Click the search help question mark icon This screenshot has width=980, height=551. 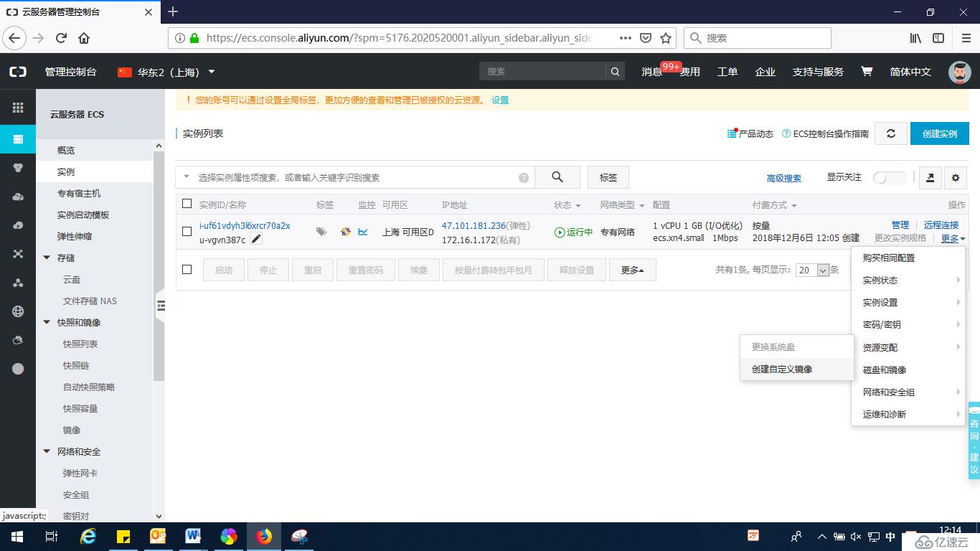point(524,177)
